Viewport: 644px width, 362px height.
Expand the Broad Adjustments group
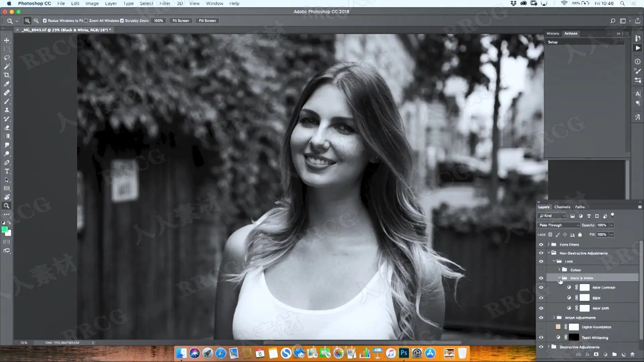click(x=554, y=317)
